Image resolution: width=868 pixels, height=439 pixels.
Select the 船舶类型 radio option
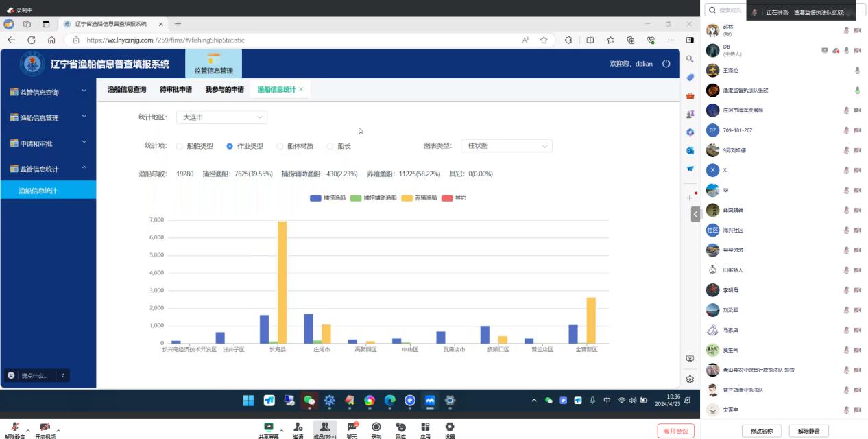(180, 146)
